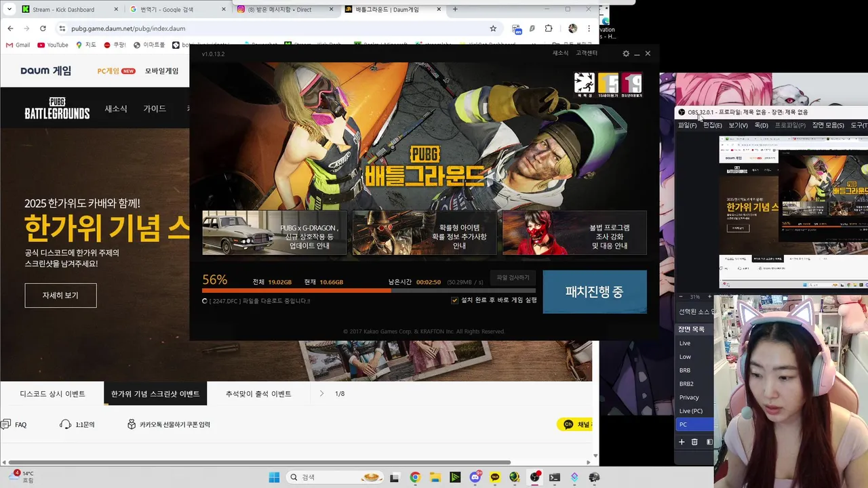Viewport: 868px width, 488px height.
Task: Open 고객센터 in the launcher header
Action: (587, 54)
